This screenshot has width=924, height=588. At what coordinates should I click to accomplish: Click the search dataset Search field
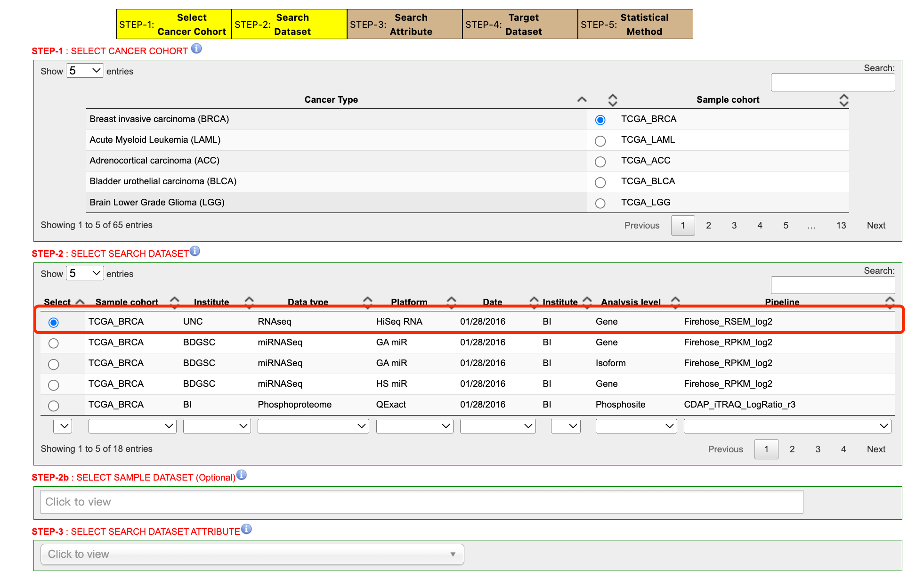coord(832,285)
